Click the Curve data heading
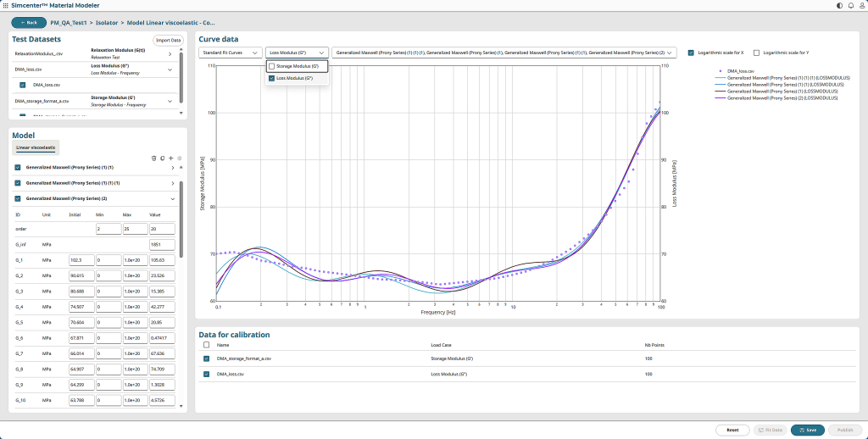Screen dimensions: 868x439 point(219,39)
